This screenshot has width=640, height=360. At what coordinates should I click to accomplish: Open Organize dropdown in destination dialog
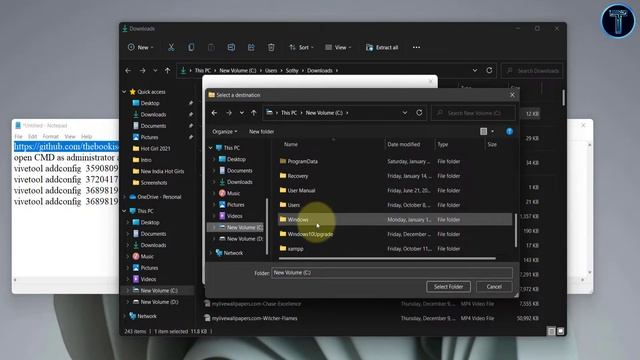[x=224, y=131]
